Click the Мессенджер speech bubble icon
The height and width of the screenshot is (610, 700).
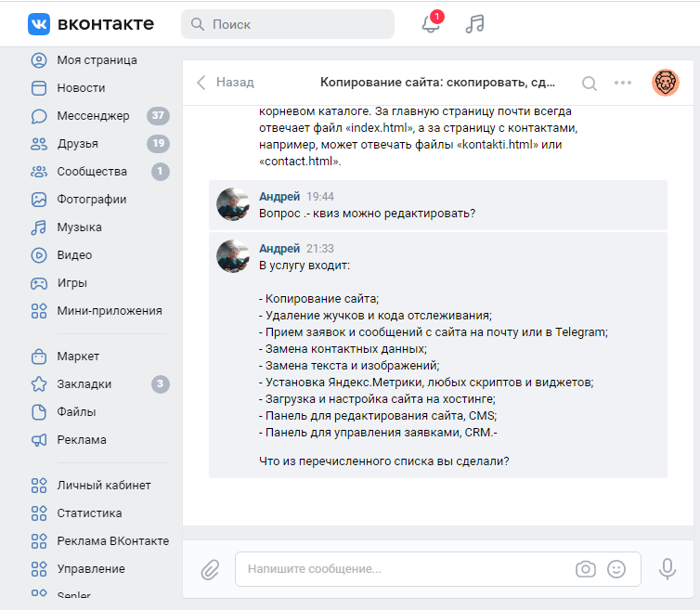click(39, 116)
